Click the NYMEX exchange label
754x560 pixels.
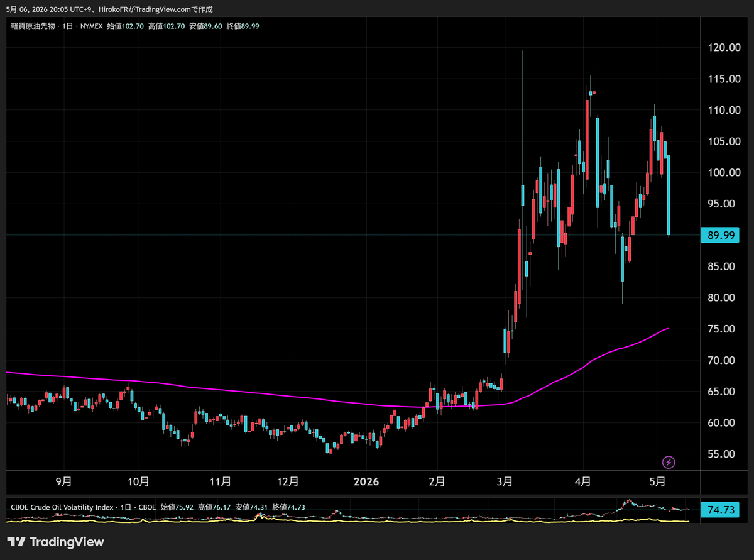(x=91, y=26)
